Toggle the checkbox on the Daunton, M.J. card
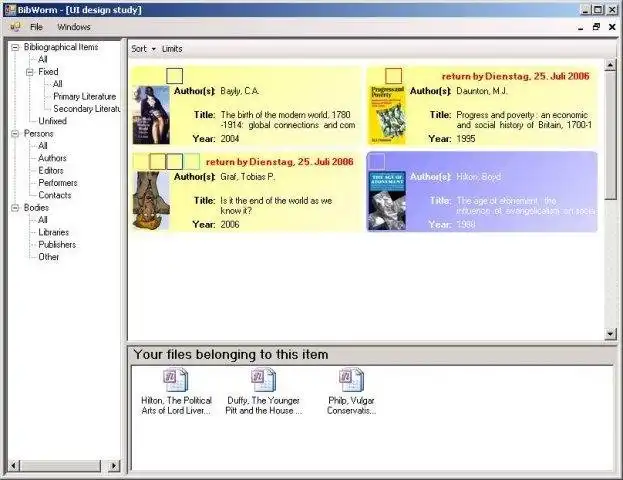The height and width of the screenshot is (480, 623). (x=393, y=76)
